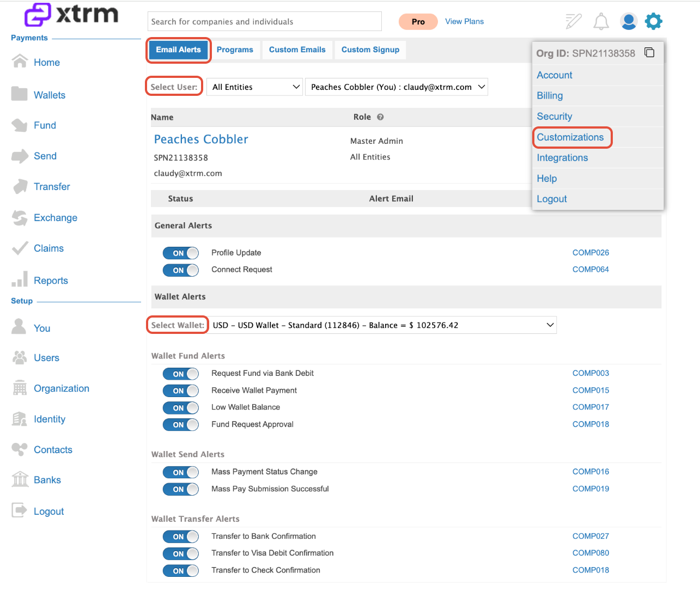This screenshot has width=700, height=603.
Task: Open the COMP019 template link
Action: pyautogui.click(x=591, y=489)
